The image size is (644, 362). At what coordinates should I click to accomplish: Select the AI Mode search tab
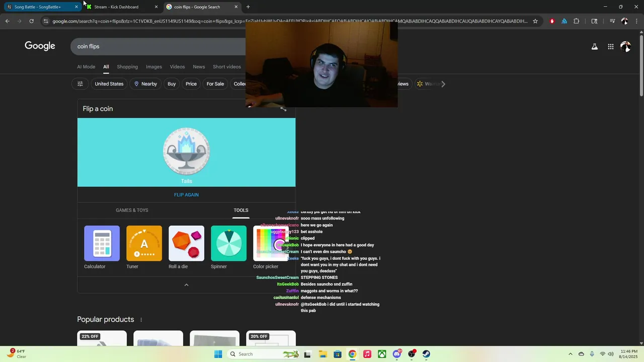[x=86, y=67]
